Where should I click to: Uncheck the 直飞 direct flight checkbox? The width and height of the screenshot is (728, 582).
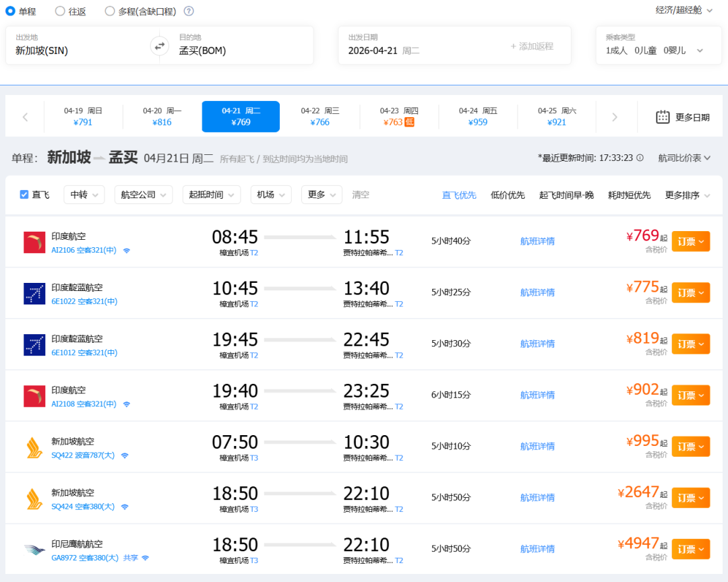(24, 195)
